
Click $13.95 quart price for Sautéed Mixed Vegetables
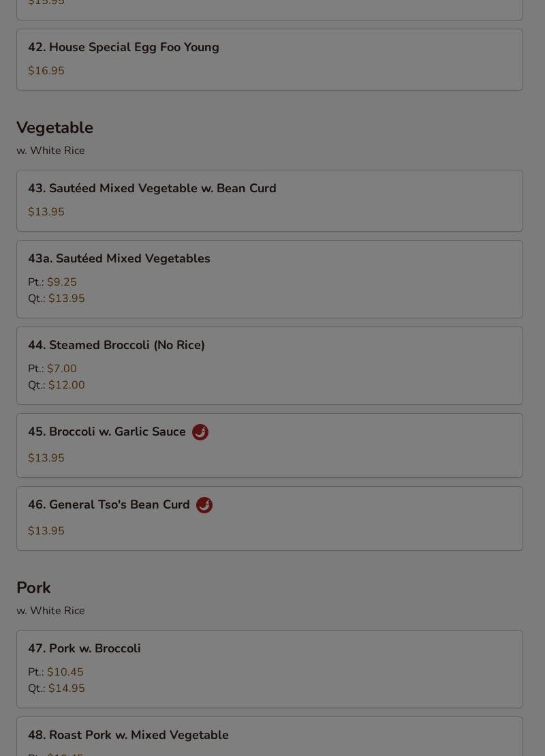[67, 299]
